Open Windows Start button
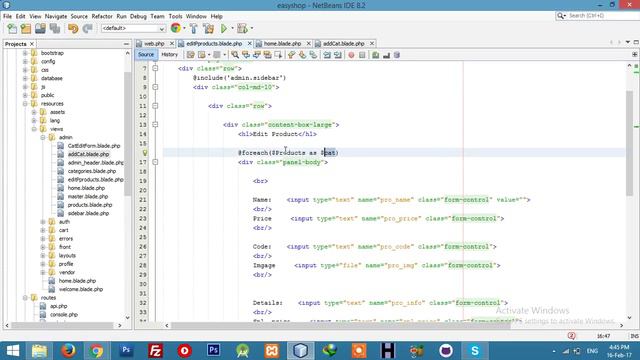This screenshot has height=360, width=640. click(13, 350)
